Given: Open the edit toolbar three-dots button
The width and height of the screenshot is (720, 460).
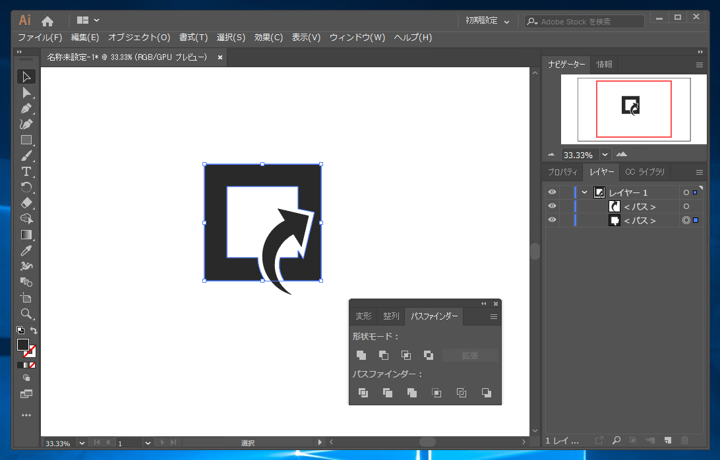Looking at the screenshot, I should coord(26,415).
